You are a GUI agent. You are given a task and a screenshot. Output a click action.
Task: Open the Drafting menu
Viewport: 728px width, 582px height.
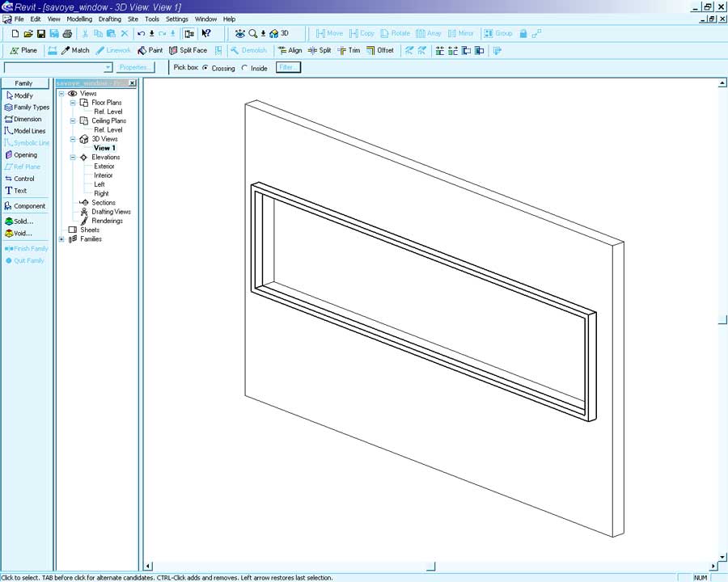click(x=110, y=19)
